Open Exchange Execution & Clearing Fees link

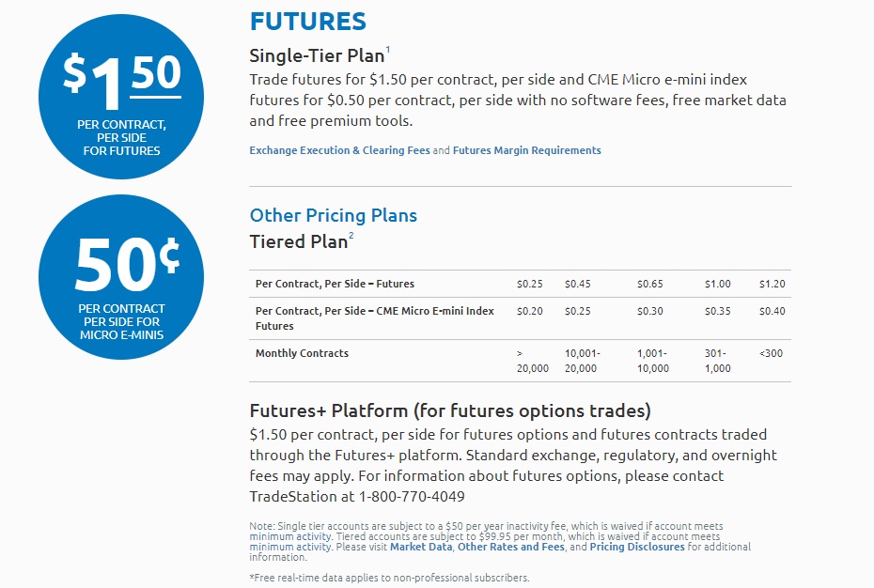[339, 150]
